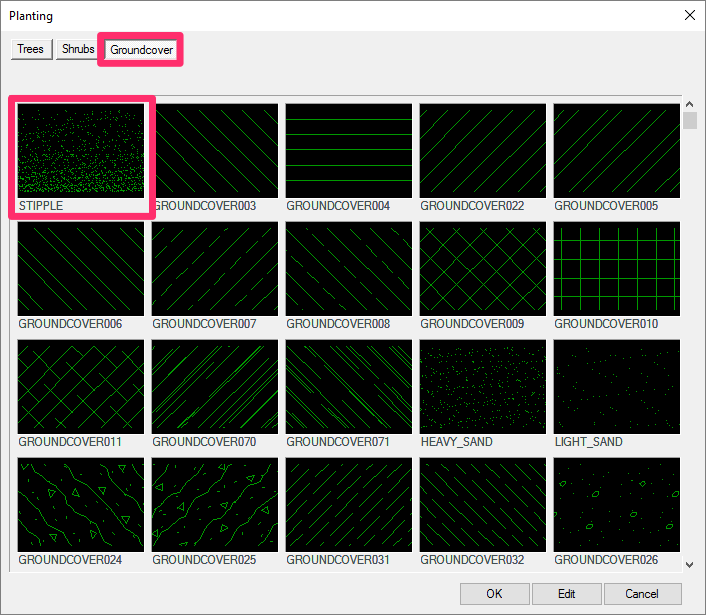Screen dimensions: 706x615
Task: Pick the GROUNDCOVER008 hatch thumbnail
Action: click(x=349, y=269)
